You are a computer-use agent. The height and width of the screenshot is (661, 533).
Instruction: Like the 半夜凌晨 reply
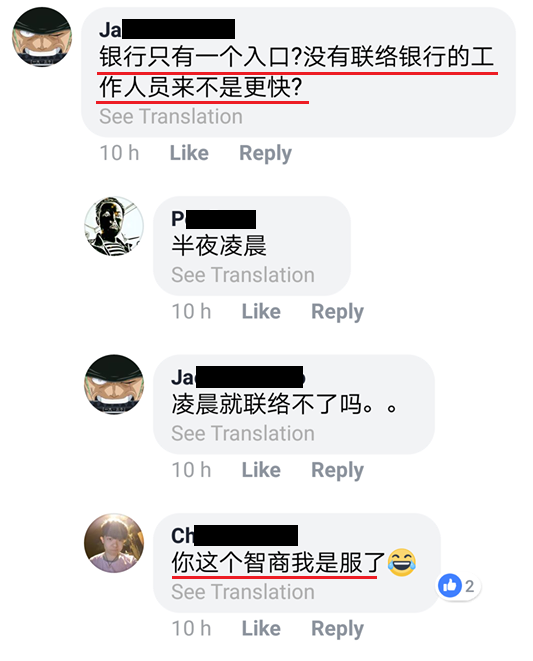(x=261, y=312)
